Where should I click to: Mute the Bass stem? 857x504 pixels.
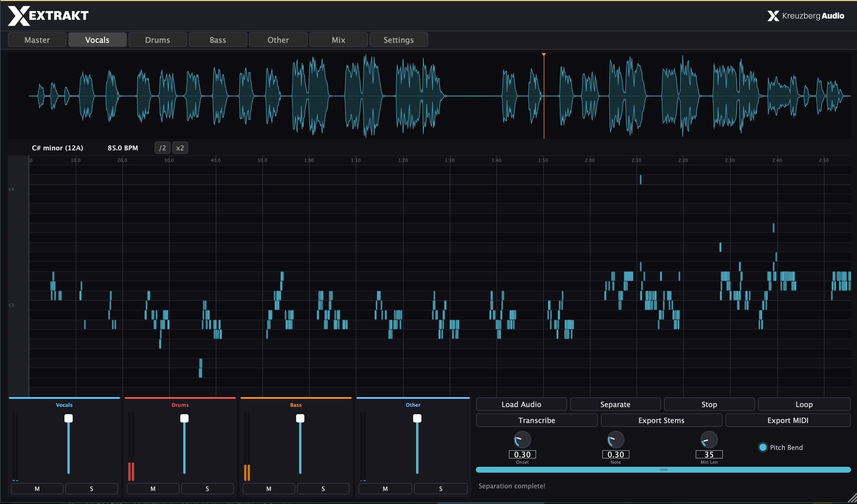tap(269, 489)
